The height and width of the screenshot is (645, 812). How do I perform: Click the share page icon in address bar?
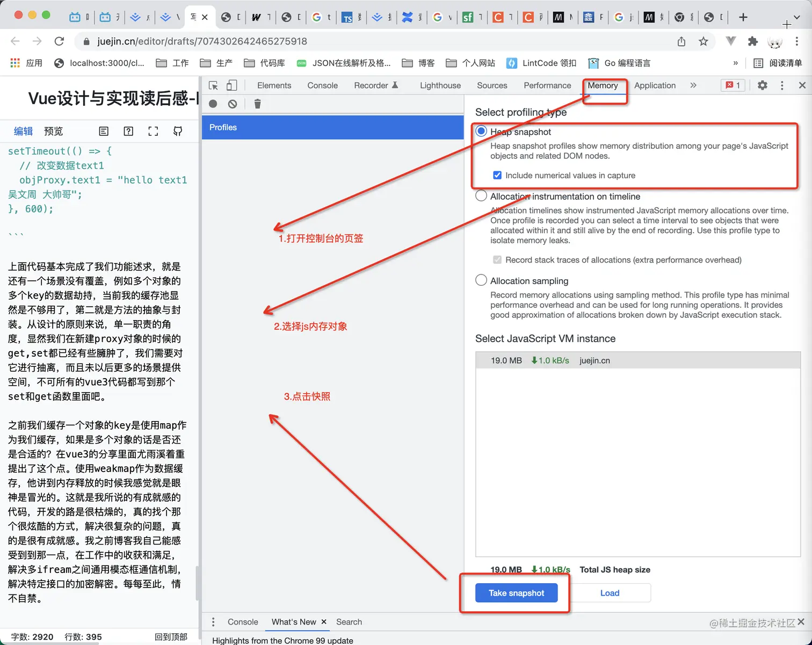tap(682, 41)
